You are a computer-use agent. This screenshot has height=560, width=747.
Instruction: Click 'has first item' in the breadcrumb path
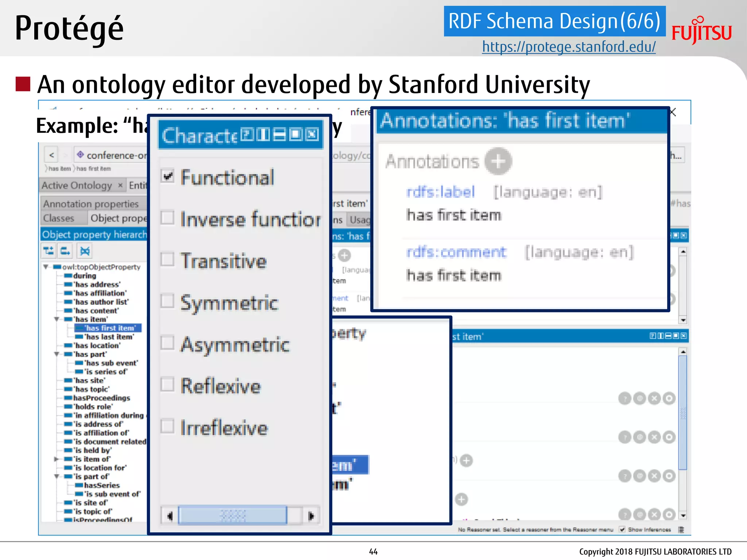pyautogui.click(x=94, y=169)
